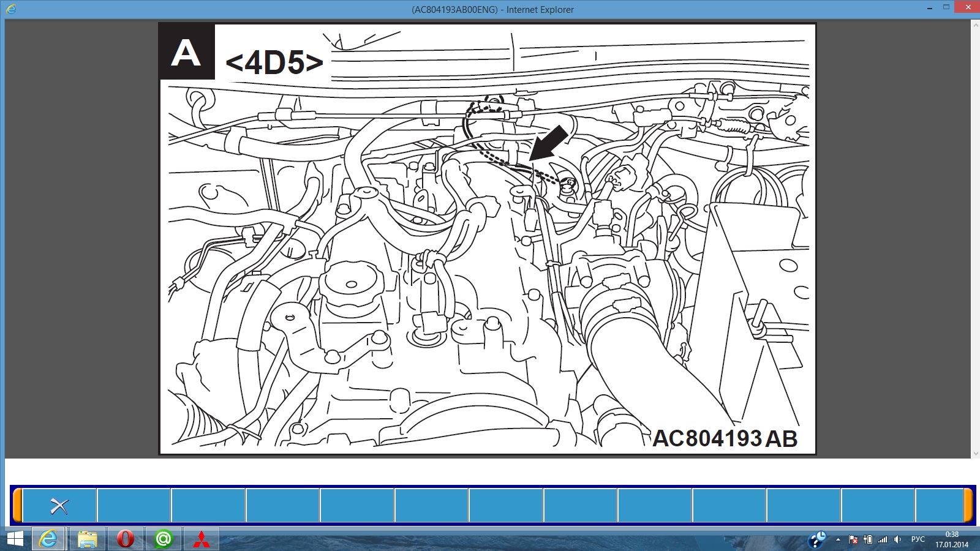Open the Mitsubishi app from the taskbar

(x=201, y=539)
